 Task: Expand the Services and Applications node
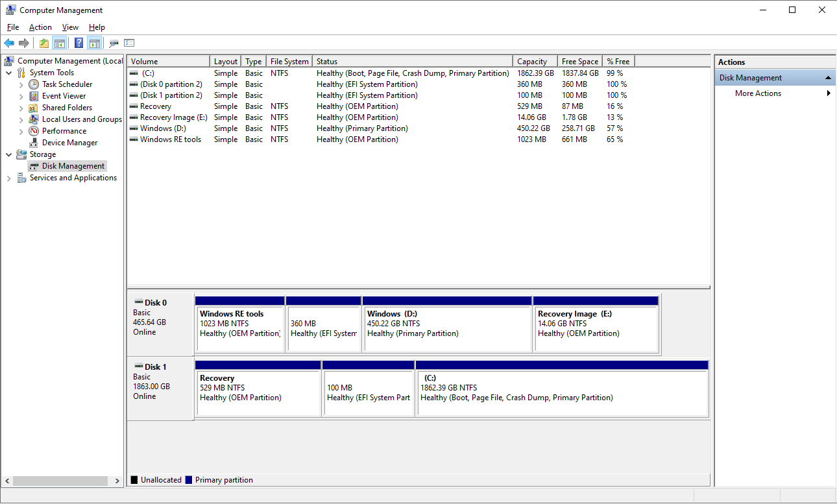click(x=9, y=178)
